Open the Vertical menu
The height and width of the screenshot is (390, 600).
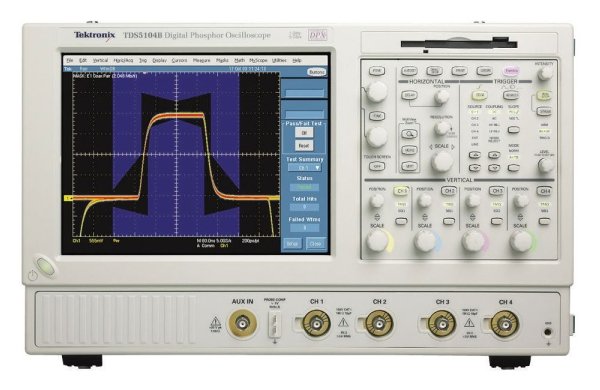click(x=100, y=60)
